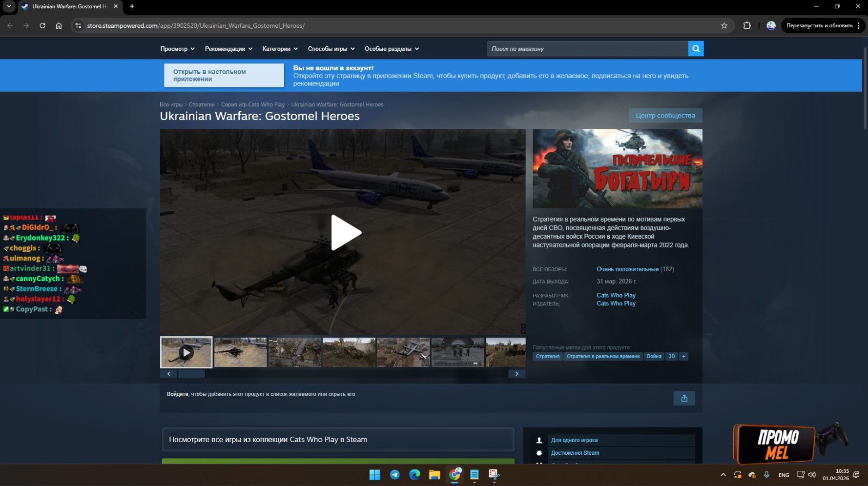Go to browser home page icon
The image size is (868, 486).
[x=59, y=25]
